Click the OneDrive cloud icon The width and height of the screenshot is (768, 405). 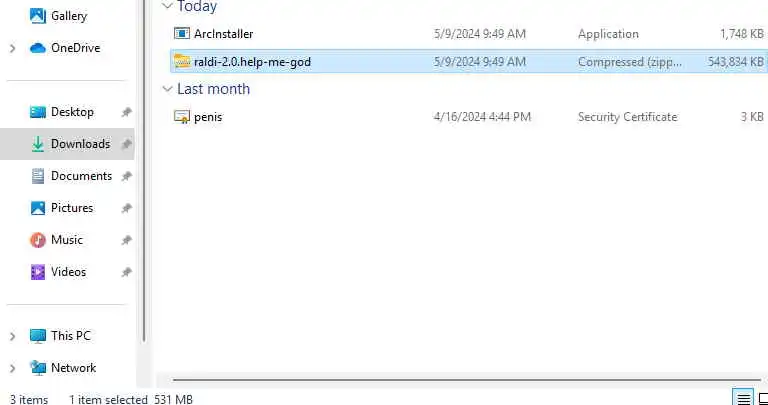[x=38, y=48]
